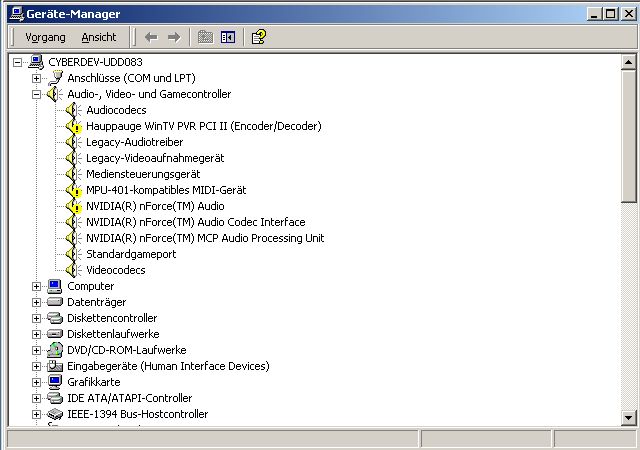Close the Geräte-Manager window
This screenshot has width=640, height=450.
[x=629, y=13]
